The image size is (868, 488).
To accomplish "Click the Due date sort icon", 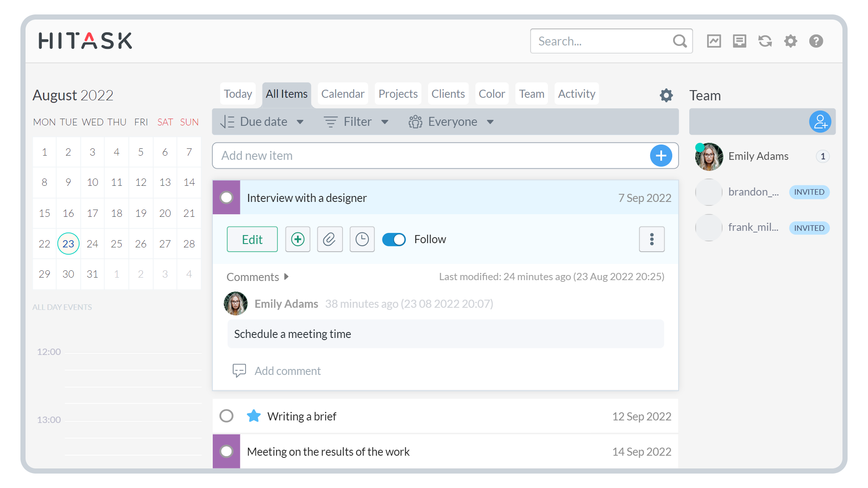I will coord(227,122).
